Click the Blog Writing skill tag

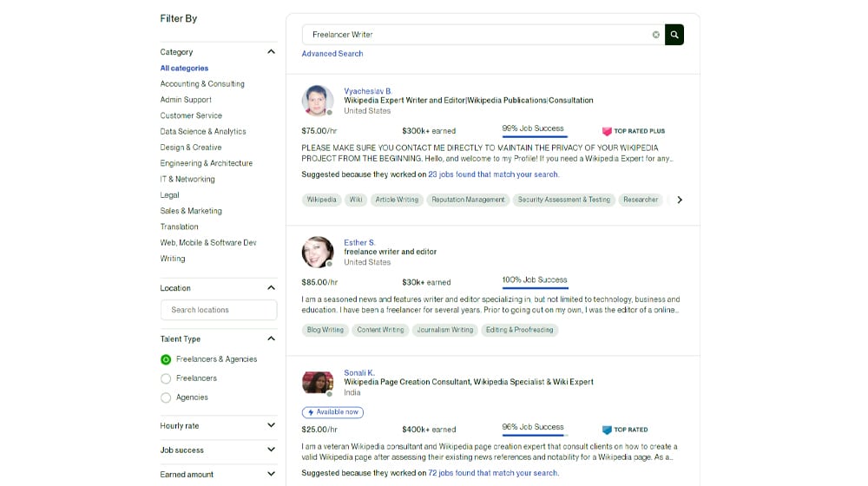coord(325,330)
